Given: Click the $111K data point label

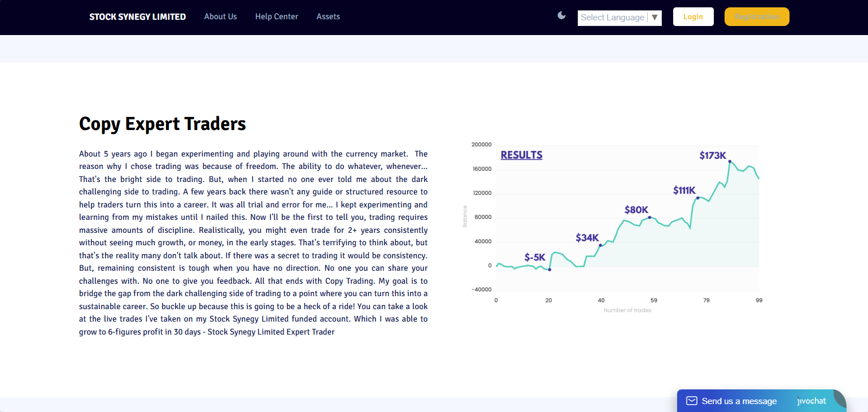Looking at the screenshot, I should pos(684,190).
